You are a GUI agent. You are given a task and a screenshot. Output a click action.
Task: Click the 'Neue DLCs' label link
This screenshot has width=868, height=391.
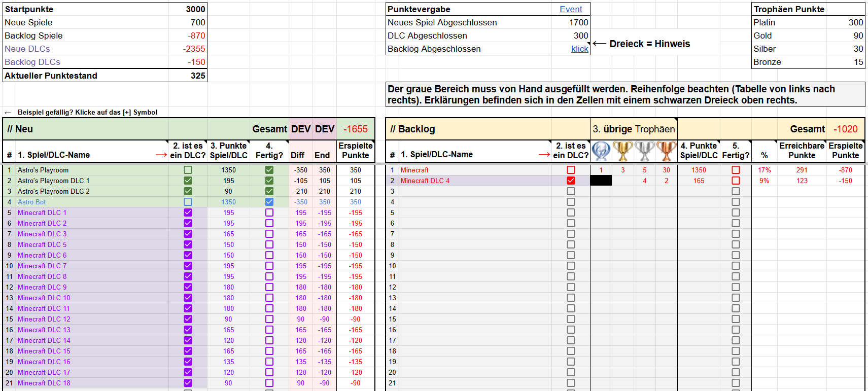coord(27,49)
